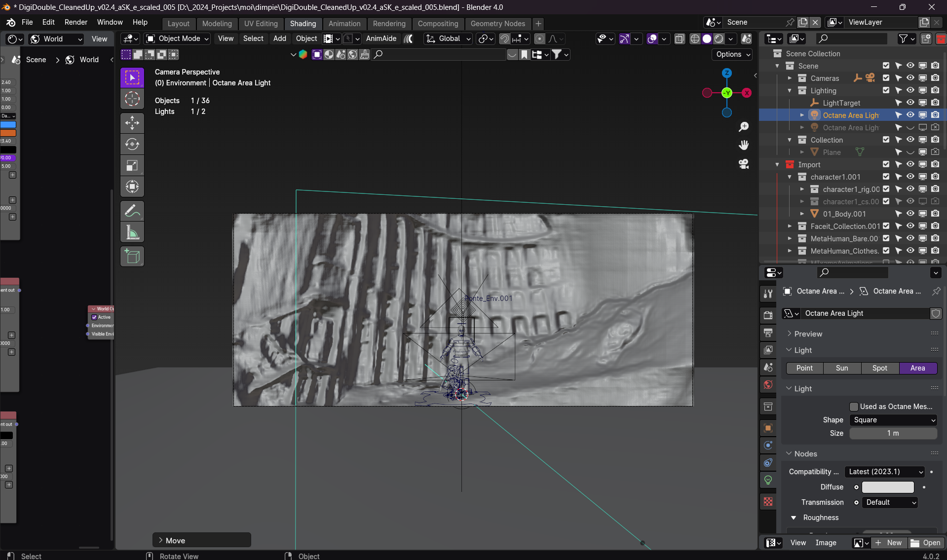Enable Used as Octane Mesh checkbox
Image resolution: width=947 pixels, height=560 pixels.
tap(854, 407)
